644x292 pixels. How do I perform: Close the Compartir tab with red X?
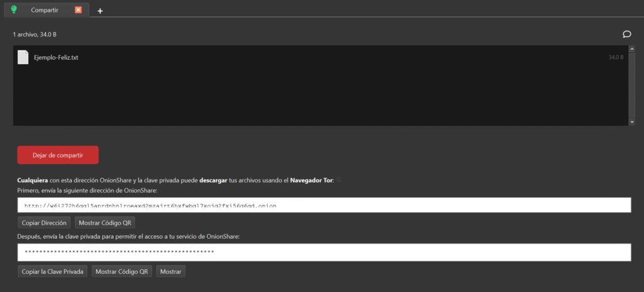pos(78,10)
